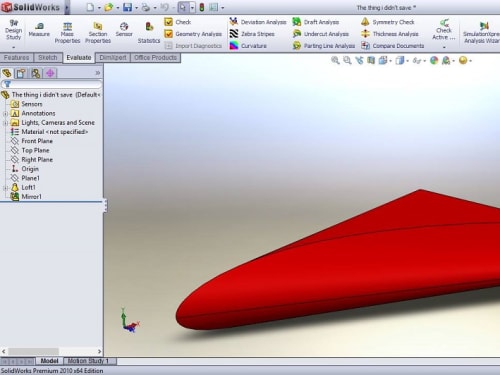Run Undercut Analysis
The width and height of the screenshot is (500, 375).
tap(321, 34)
